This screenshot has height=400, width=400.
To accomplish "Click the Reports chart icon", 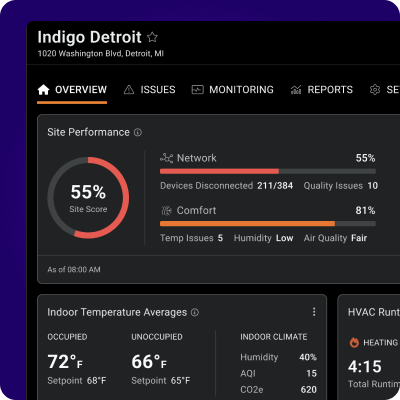I will coord(296,90).
